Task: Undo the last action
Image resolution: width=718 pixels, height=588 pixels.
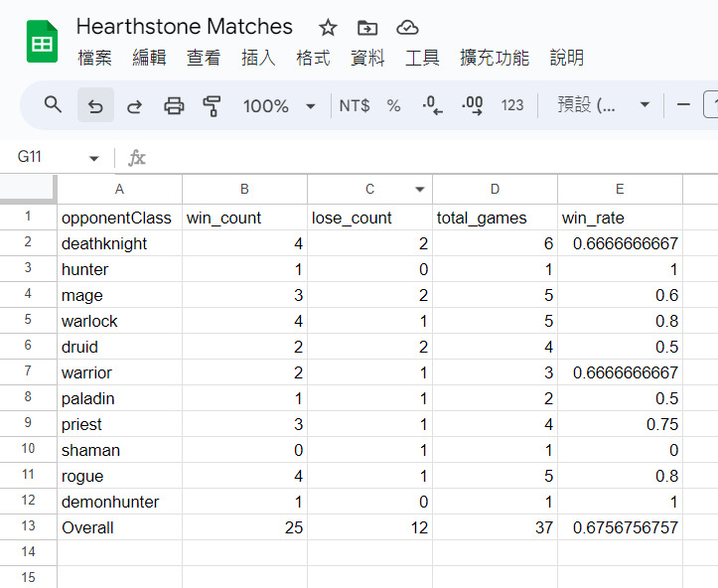Action: pos(95,105)
